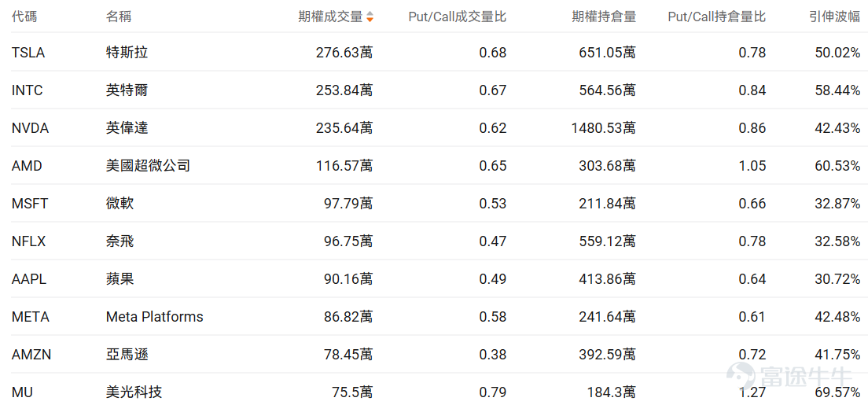Select the stock name 美光科技
Screen dimensions: 868x405
coord(134,392)
